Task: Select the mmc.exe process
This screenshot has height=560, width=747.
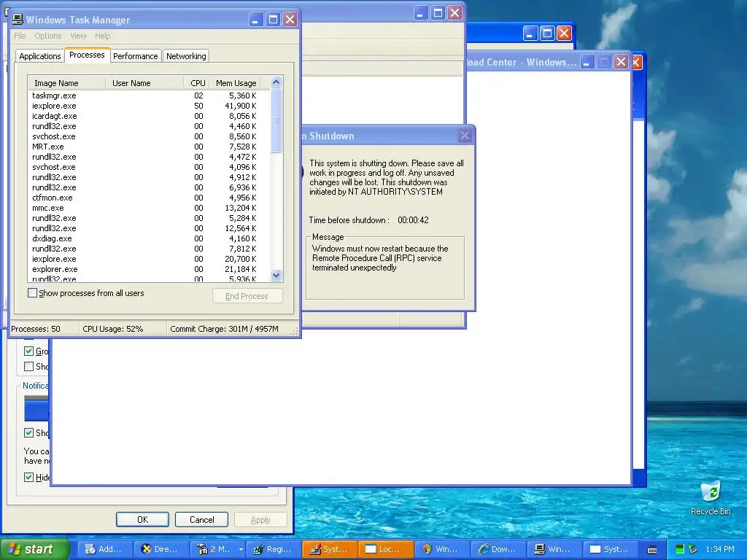Action: (149, 208)
